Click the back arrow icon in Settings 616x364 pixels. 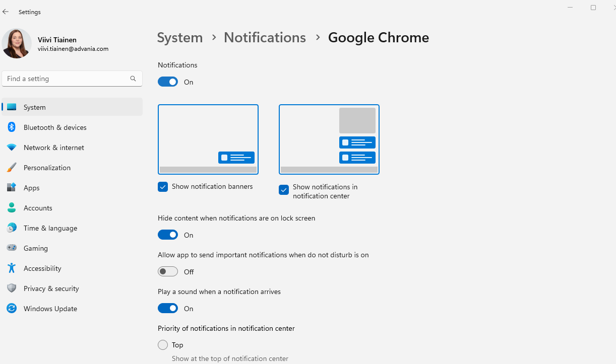(6, 12)
